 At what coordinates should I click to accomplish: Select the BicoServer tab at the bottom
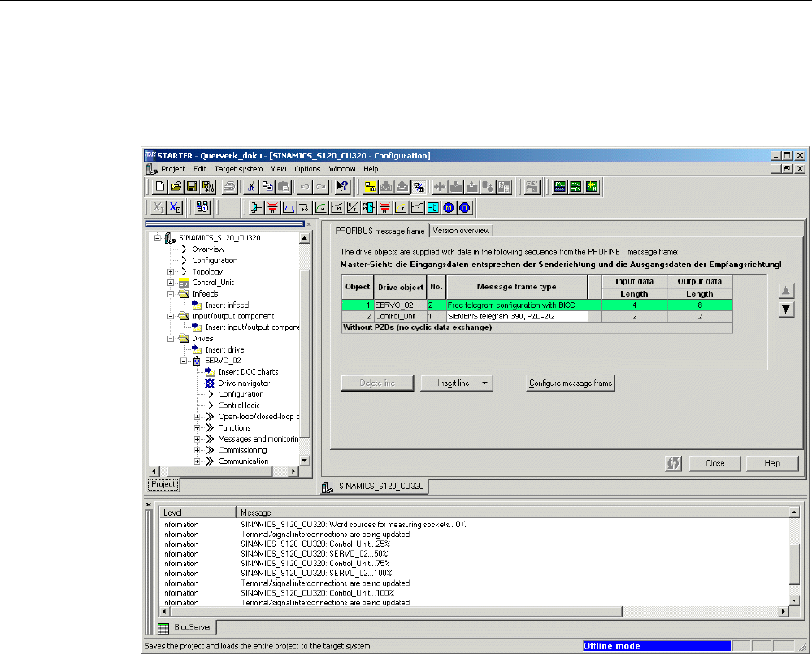(186, 627)
